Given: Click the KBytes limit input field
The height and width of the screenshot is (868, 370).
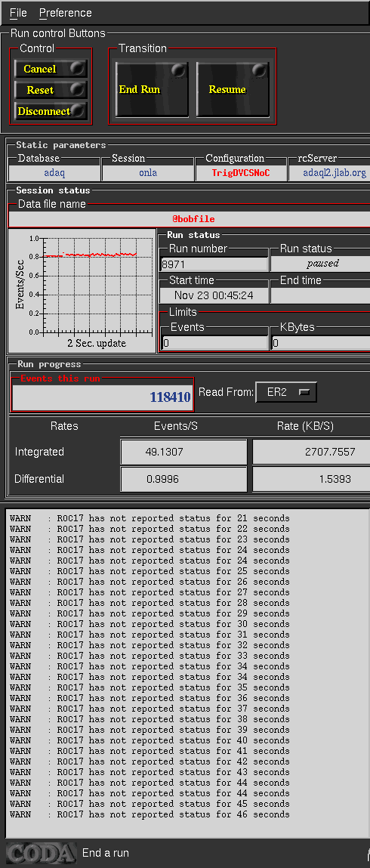Looking at the screenshot, I should point(321,343).
